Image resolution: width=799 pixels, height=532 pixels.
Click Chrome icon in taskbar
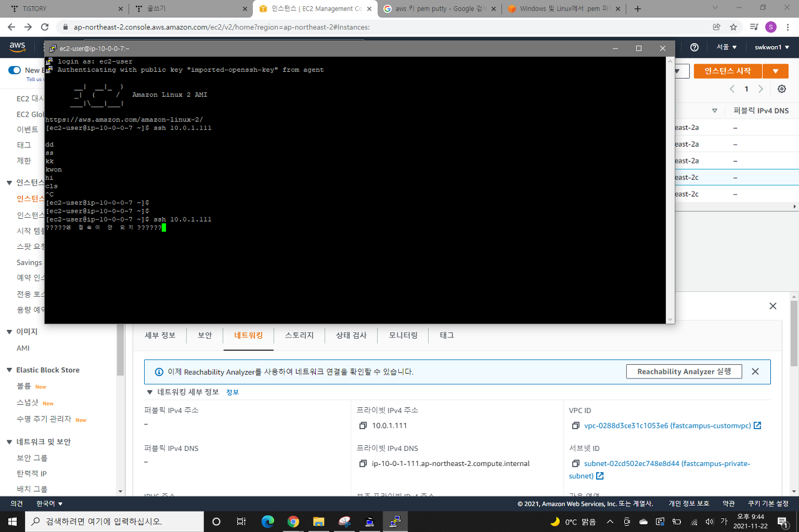293,521
